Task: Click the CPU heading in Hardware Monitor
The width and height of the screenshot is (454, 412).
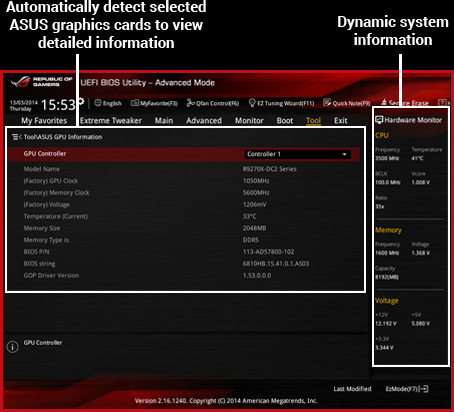Action: click(x=382, y=135)
